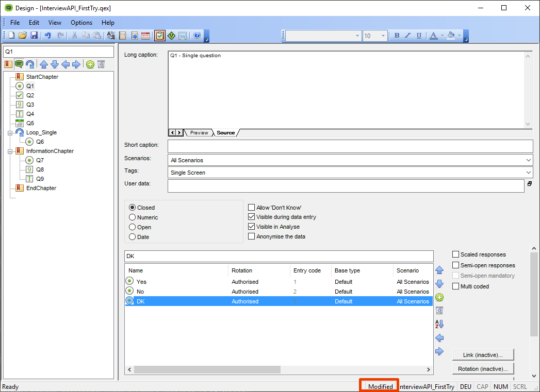This screenshot has height=392, width=540.
Task: Open the Options menu
Action: click(81, 23)
